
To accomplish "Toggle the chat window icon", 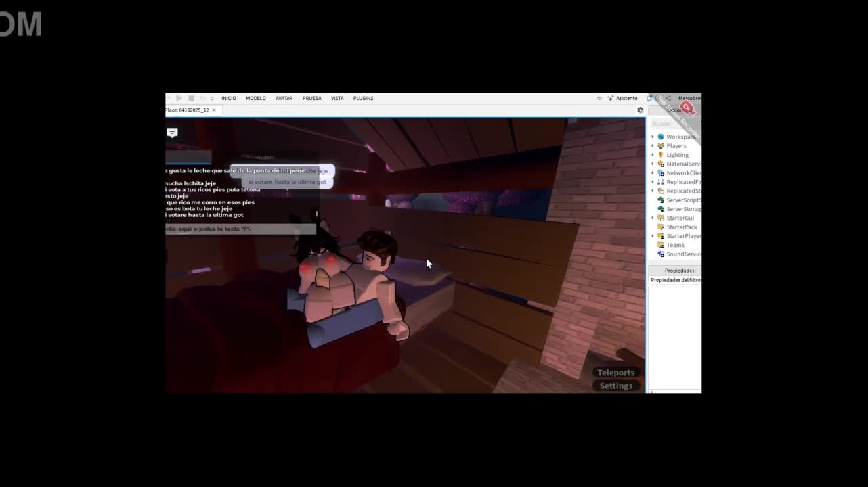I will [x=172, y=133].
